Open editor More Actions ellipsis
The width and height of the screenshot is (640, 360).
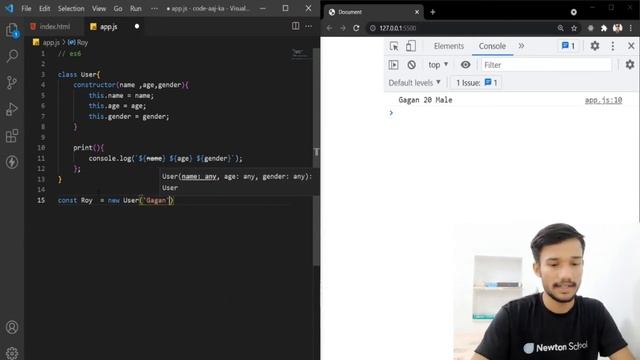(x=309, y=26)
